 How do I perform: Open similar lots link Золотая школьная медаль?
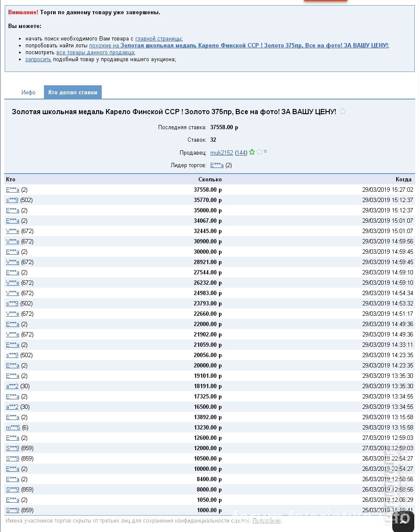[x=238, y=45]
